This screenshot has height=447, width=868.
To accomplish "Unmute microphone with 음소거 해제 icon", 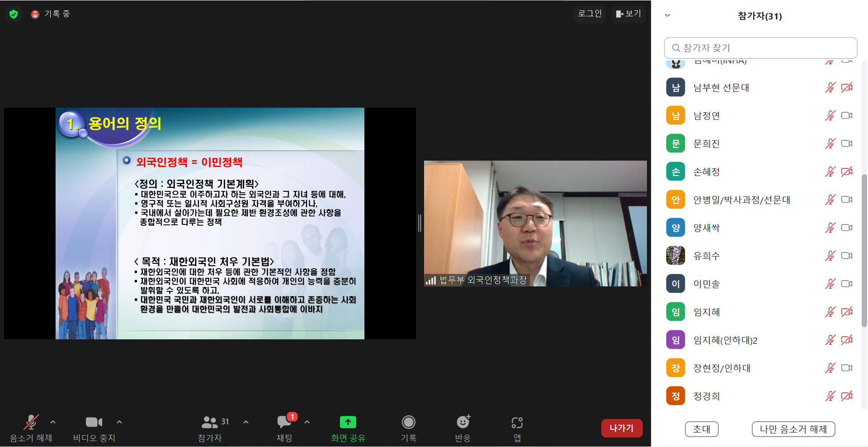I will pyautogui.click(x=31, y=422).
